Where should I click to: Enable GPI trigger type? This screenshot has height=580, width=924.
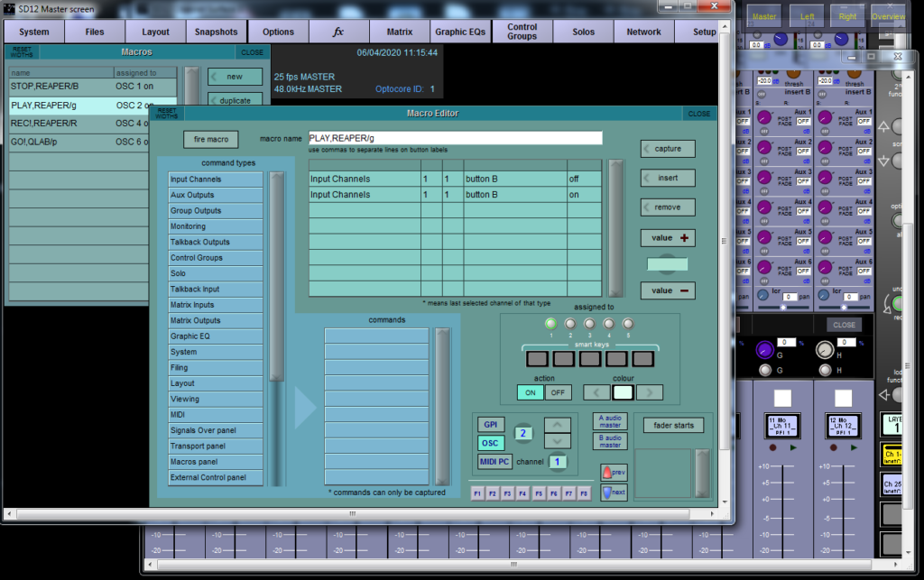(490, 425)
